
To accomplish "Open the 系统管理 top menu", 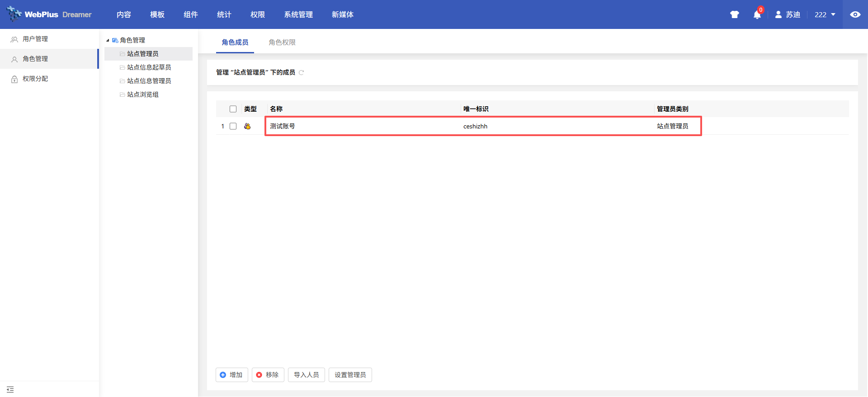I will tap(298, 14).
